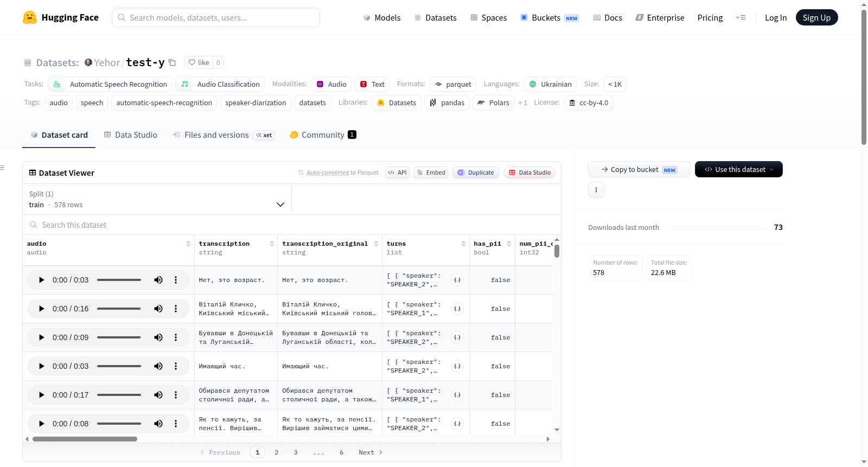Sort by the transcription column
868x467 pixels.
pos(272,244)
